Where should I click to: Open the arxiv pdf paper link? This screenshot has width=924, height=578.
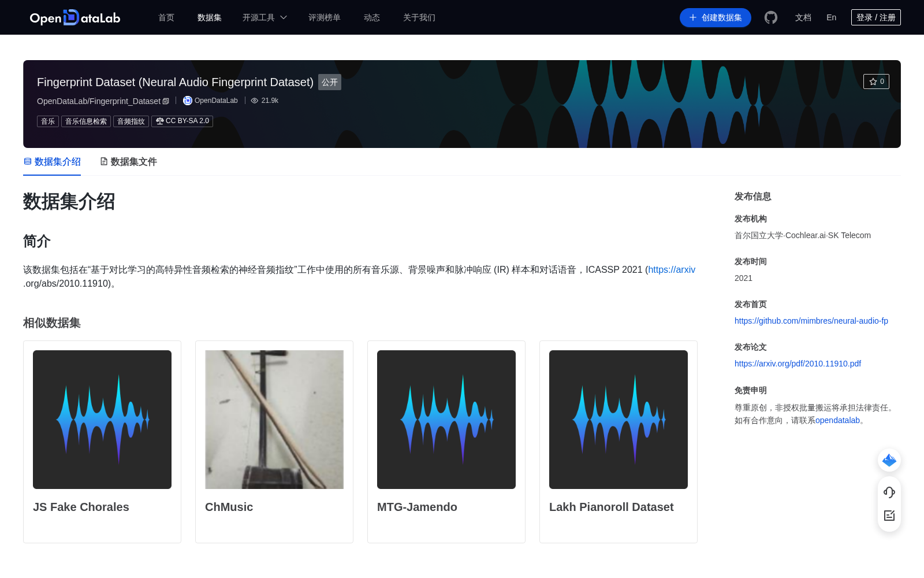pos(798,364)
